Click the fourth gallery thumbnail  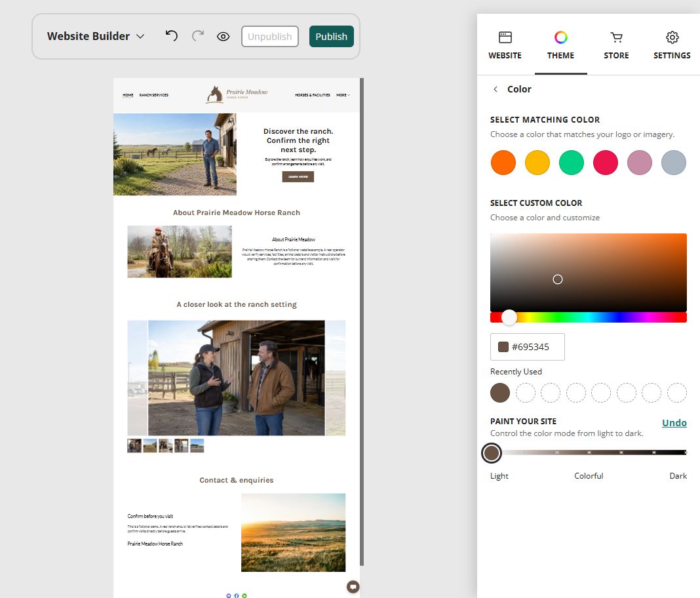[x=182, y=446]
